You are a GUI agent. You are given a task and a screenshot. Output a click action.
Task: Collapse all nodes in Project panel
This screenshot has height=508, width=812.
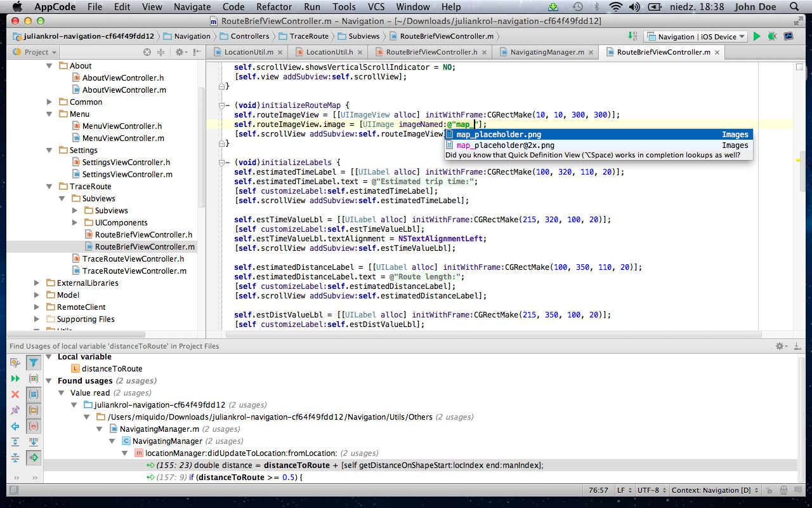(x=160, y=52)
